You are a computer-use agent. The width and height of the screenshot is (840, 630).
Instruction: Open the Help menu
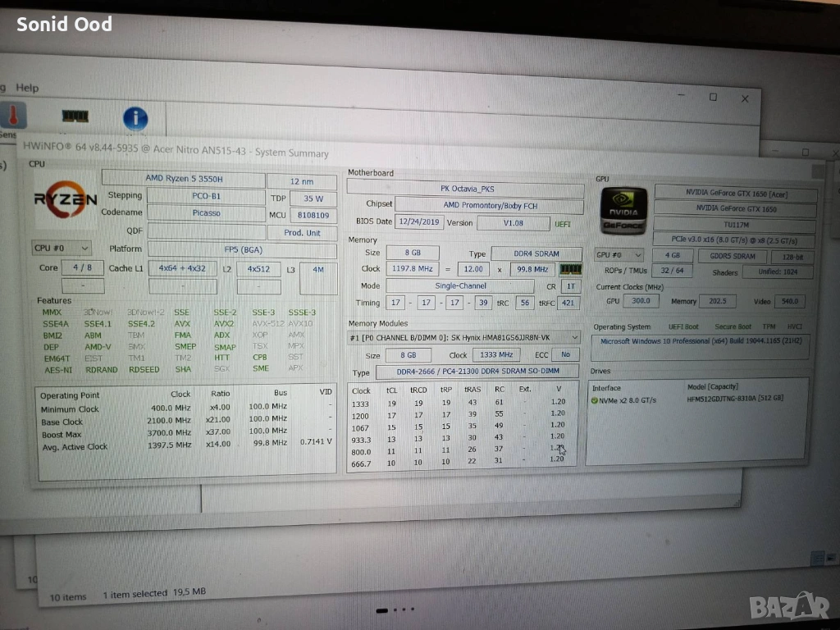click(x=27, y=88)
